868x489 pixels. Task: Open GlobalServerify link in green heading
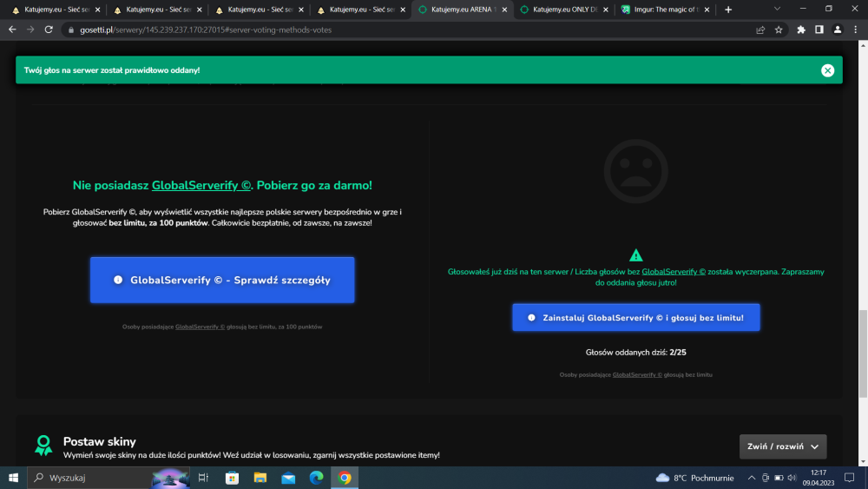pos(201,186)
